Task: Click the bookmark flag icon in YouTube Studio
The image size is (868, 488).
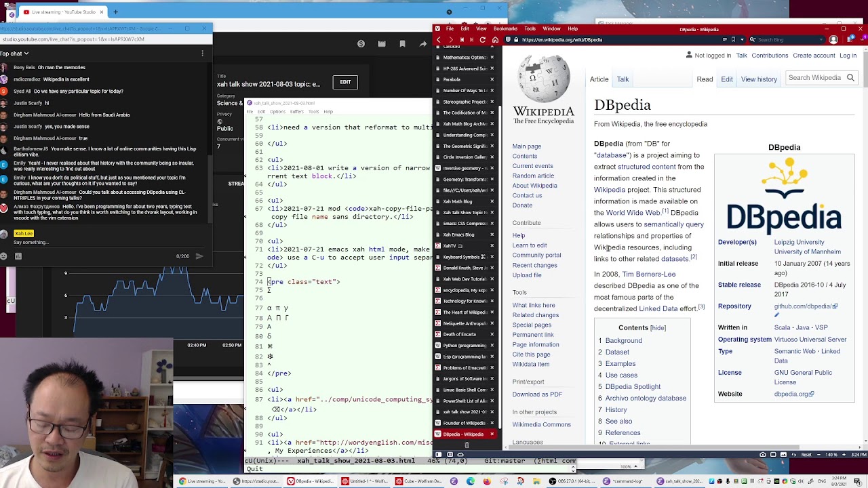Action: click(x=402, y=44)
